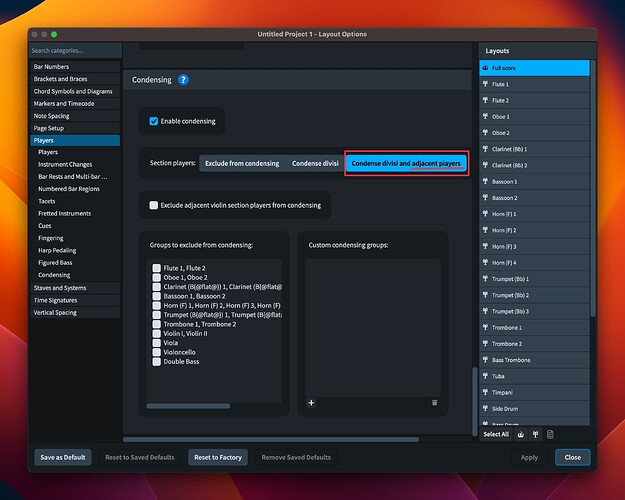625x500 pixels.
Task: Collapse the highlighted Players category
Action: [x=75, y=140]
